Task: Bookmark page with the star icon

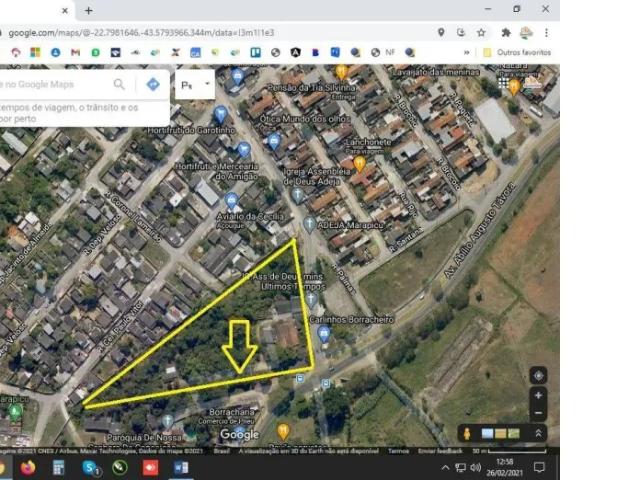Action: [481, 33]
